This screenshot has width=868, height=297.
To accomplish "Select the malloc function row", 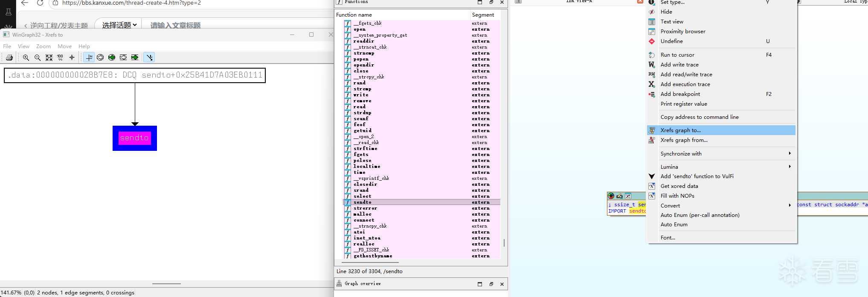I will pyautogui.click(x=422, y=214).
